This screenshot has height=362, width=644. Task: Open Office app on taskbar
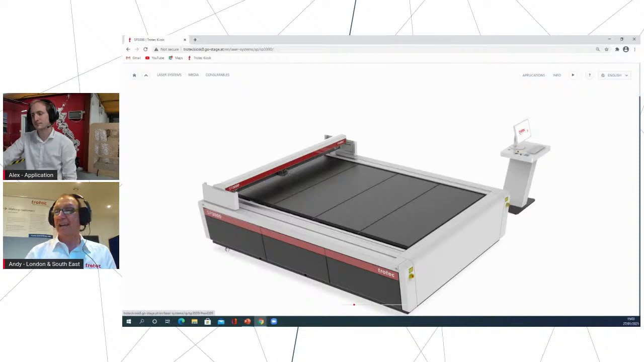[234, 321]
